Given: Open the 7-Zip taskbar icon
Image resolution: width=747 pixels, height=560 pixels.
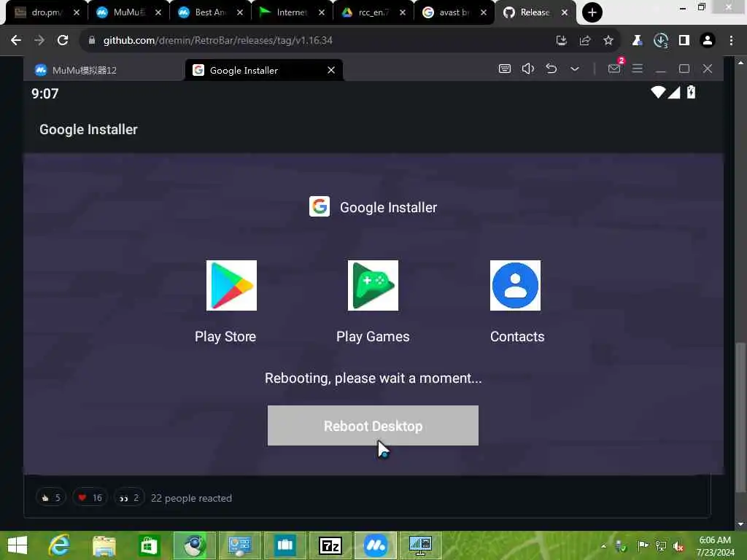Looking at the screenshot, I should pos(330,545).
